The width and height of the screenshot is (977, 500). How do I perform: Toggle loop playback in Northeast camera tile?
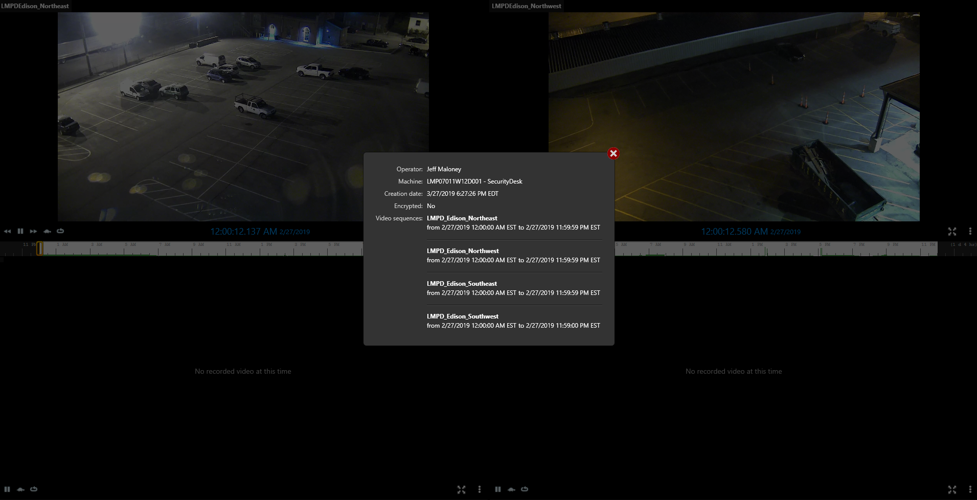pyautogui.click(x=60, y=231)
